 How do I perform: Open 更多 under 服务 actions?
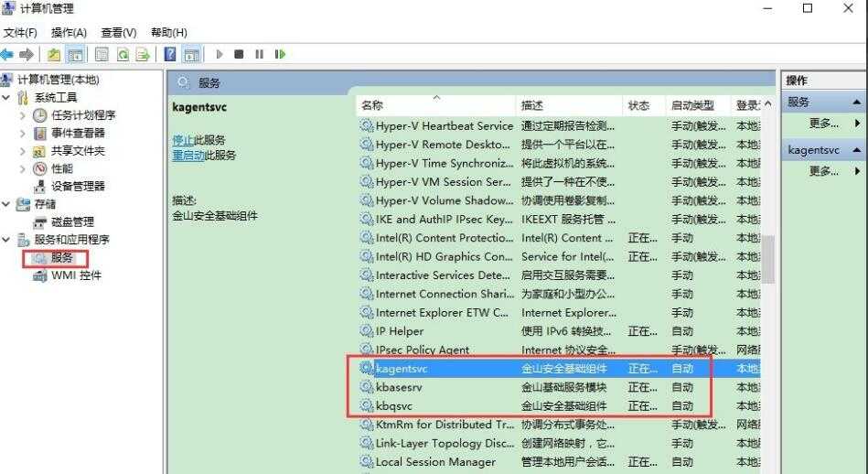coord(824,123)
